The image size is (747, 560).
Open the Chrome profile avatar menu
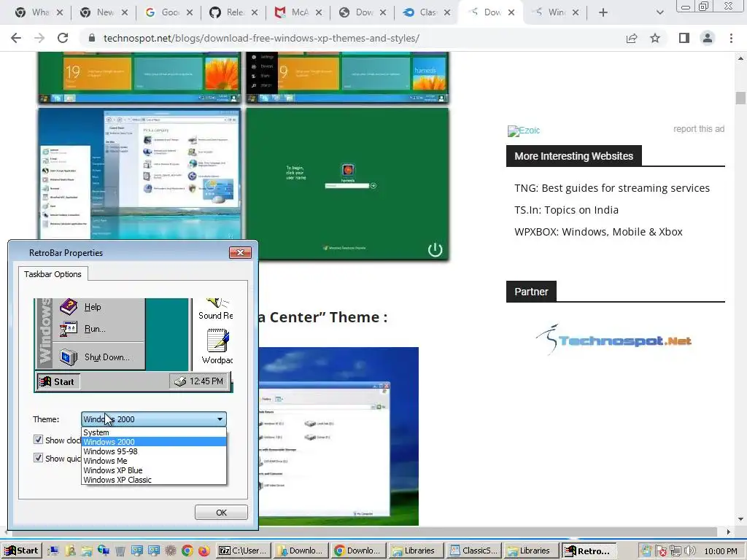tap(708, 38)
